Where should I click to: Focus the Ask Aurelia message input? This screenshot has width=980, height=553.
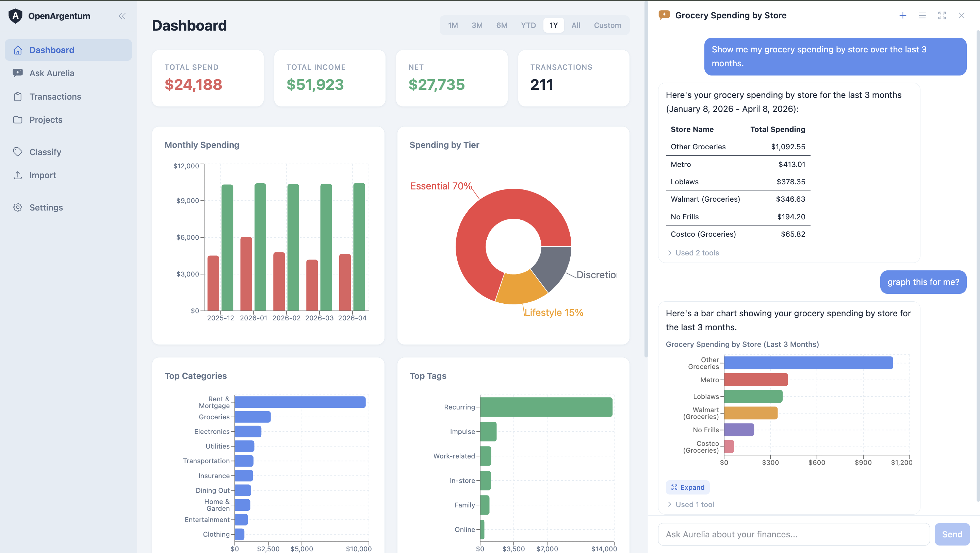[794, 534]
